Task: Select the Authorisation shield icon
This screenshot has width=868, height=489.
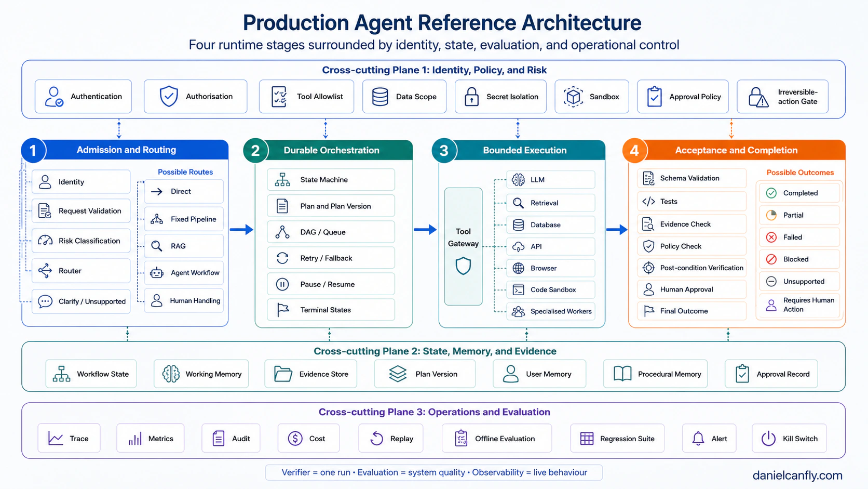Action: [169, 97]
